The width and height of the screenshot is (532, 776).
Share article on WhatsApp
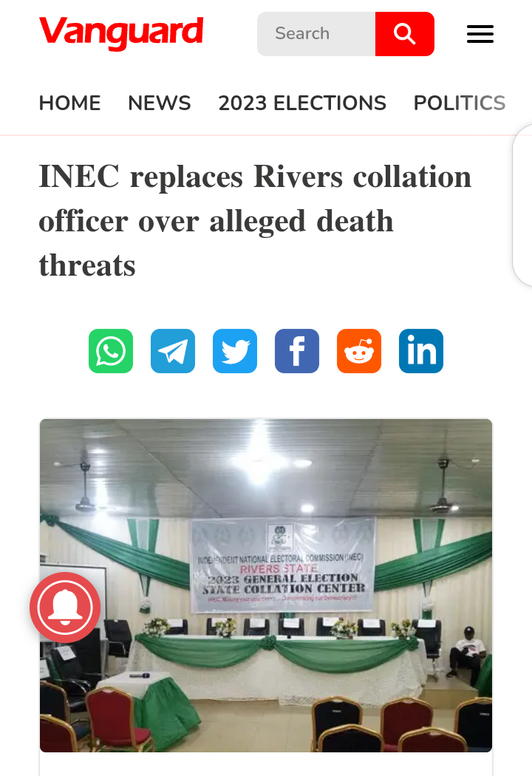pyautogui.click(x=111, y=351)
